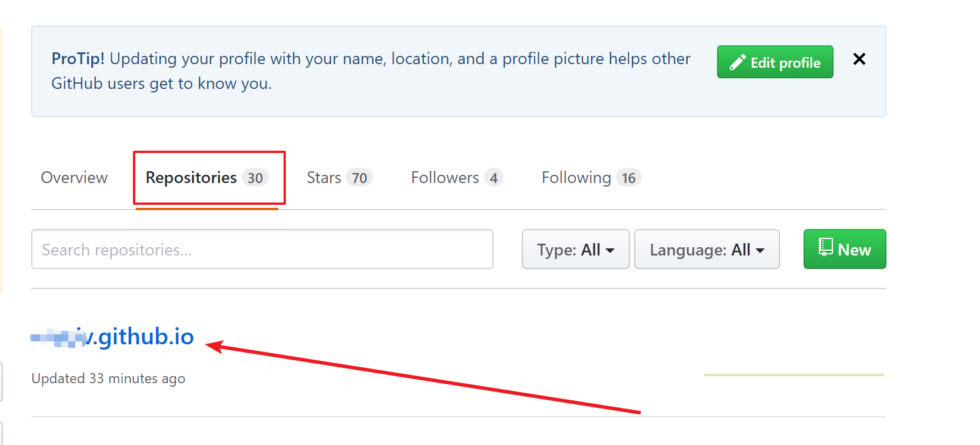Click the 70 count badge beside Stars

[x=359, y=178]
